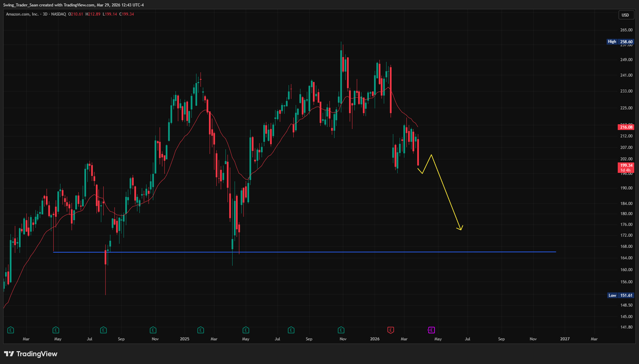Click the 2025 label on the time axis
Image resolution: width=639 pixels, height=364 pixels.
click(x=184, y=339)
